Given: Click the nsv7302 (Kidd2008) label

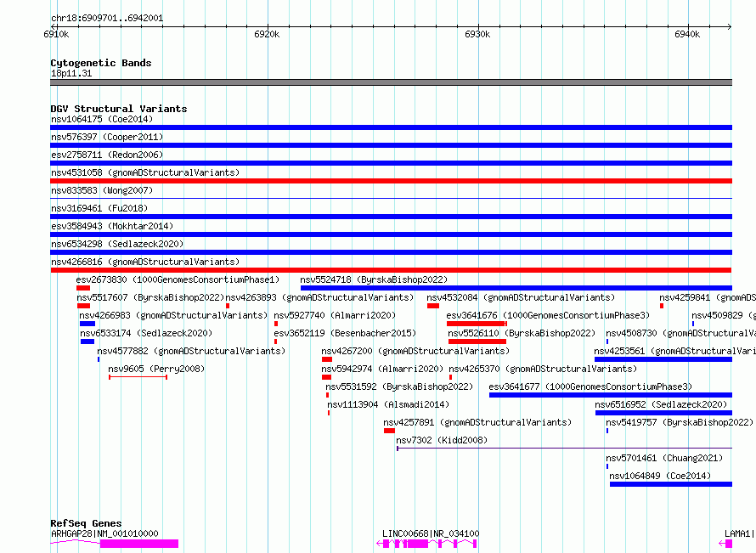Looking at the screenshot, I should tap(442, 440).
